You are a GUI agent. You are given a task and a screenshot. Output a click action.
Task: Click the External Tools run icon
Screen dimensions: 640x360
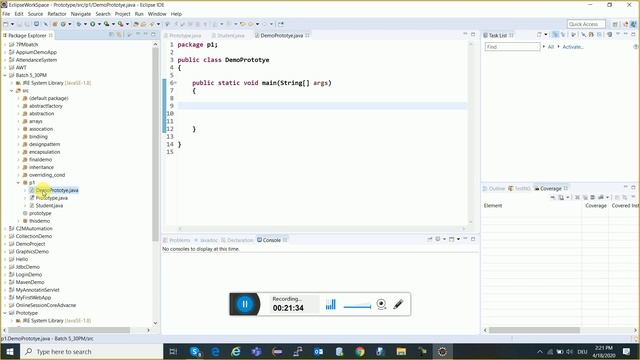coord(121,24)
